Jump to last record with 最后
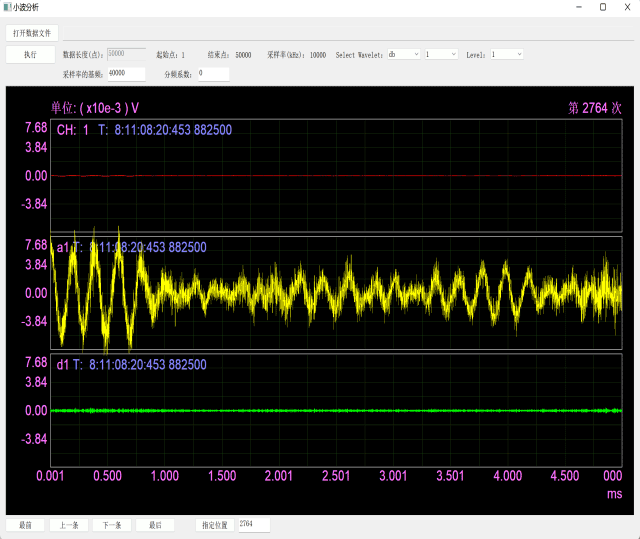The height and width of the screenshot is (539, 640). point(155,525)
